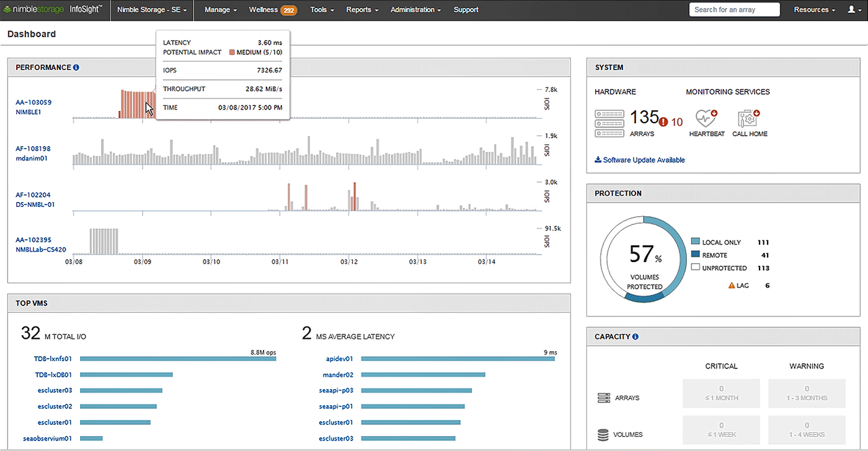Click the warning Volumes 1-4 weeks tile
868x451 pixels.
(807, 430)
